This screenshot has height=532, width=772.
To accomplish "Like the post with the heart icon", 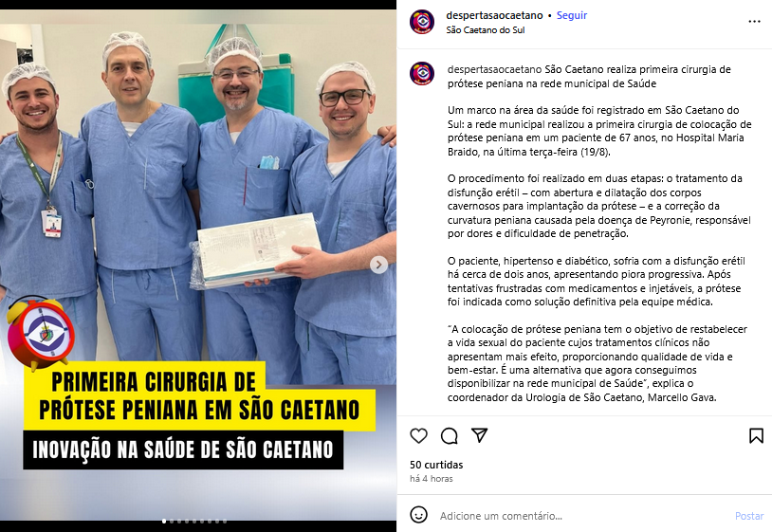I will coord(418,435).
